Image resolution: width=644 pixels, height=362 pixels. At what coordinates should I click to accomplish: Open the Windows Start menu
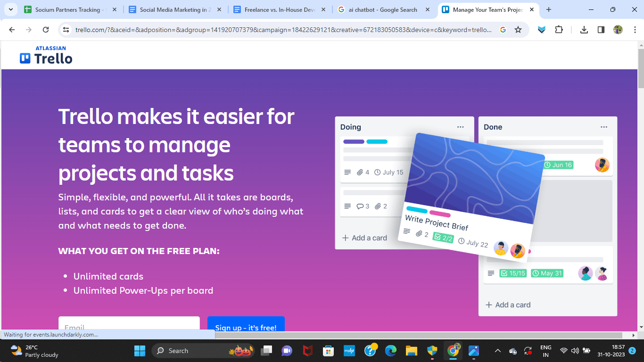coord(140,351)
